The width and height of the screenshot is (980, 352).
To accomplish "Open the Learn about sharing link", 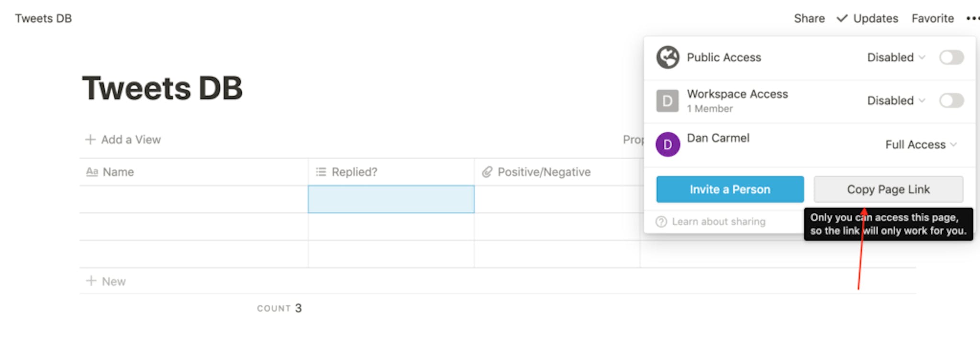I will pos(718,222).
